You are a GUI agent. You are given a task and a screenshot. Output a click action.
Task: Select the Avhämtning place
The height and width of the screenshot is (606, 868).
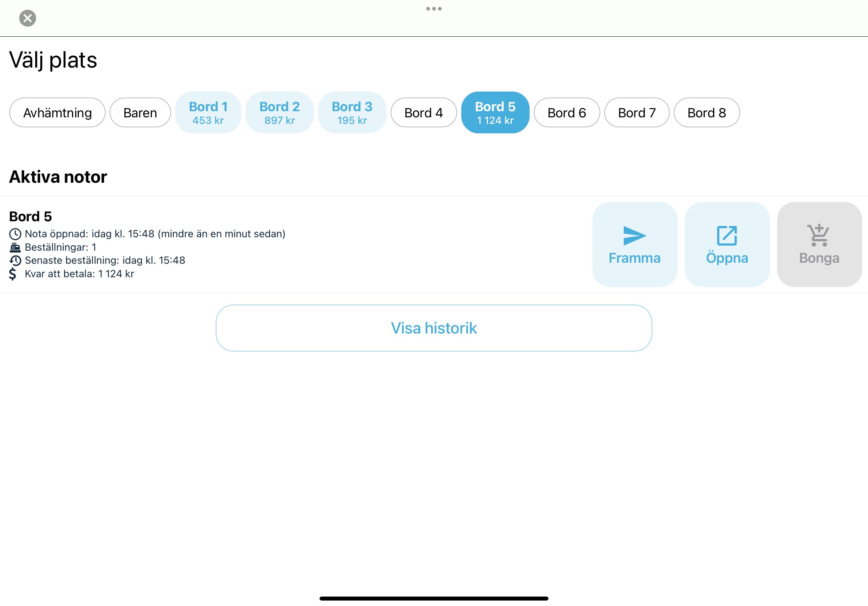pyautogui.click(x=57, y=113)
